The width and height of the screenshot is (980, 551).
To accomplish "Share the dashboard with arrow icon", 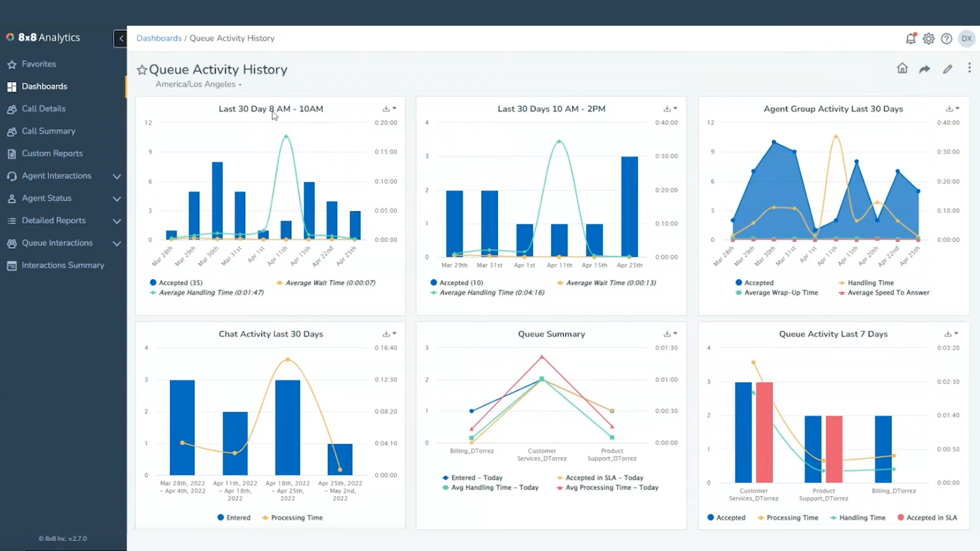I will (x=924, y=69).
